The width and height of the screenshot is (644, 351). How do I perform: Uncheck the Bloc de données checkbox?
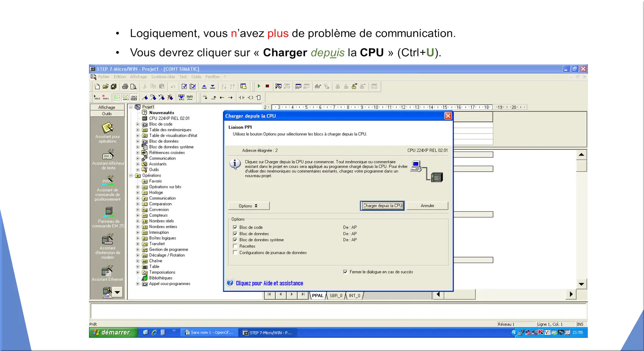pyautogui.click(x=235, y=234)
